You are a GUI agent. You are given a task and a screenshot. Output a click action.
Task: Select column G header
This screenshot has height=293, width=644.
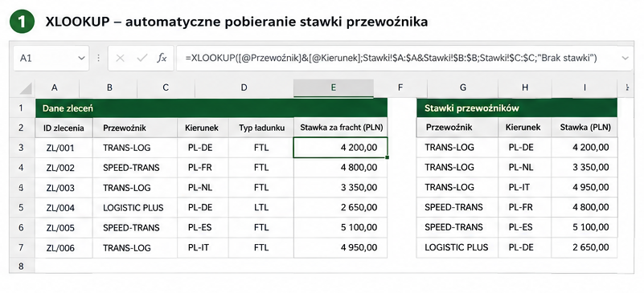pos(463,87)
